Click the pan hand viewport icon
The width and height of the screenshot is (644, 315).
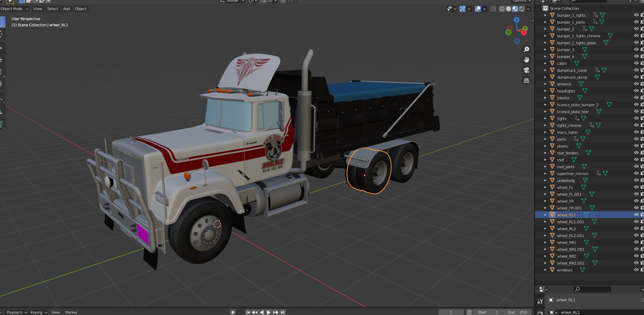point(527,60)
